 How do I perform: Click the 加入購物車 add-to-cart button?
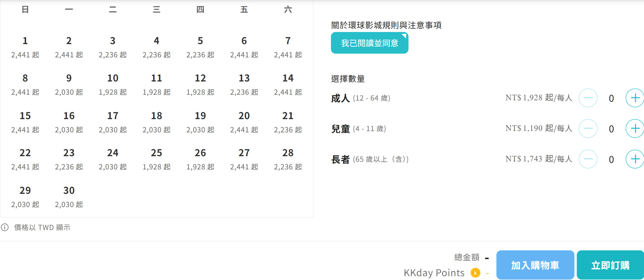[x=535, y=265]
